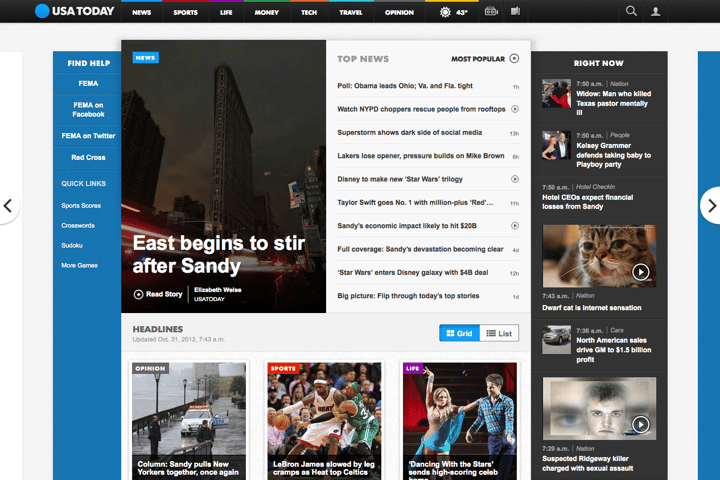Switch to Most Popular stories
The image size is (720, 480).
[x=478, y=59]
